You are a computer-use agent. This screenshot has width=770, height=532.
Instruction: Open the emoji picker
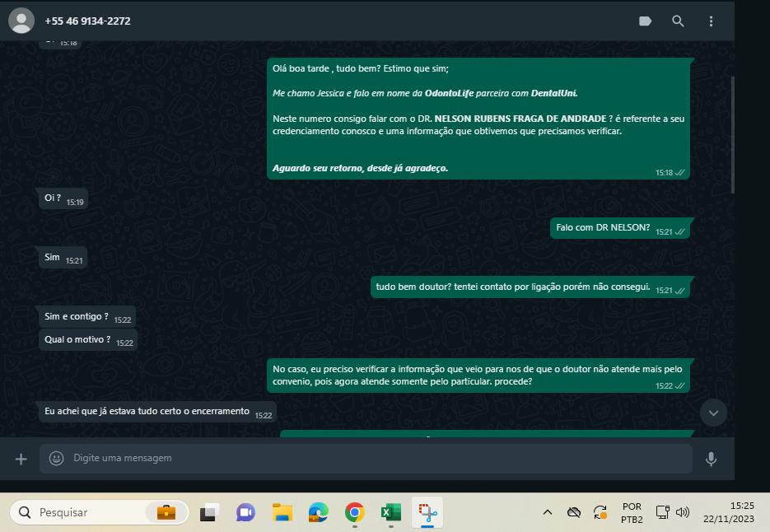tap(57, 459)
